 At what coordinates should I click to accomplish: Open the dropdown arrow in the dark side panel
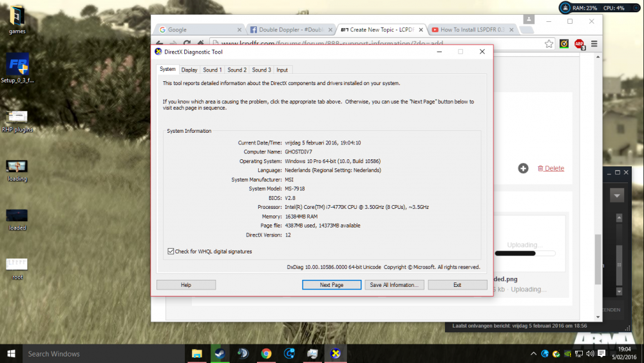click(x=617, y=195)
